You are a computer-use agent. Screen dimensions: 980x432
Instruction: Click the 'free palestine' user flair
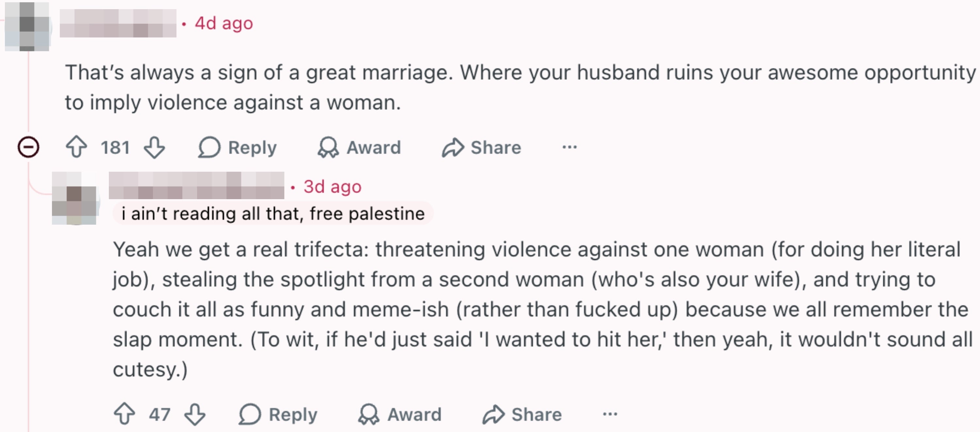(273, 213)
